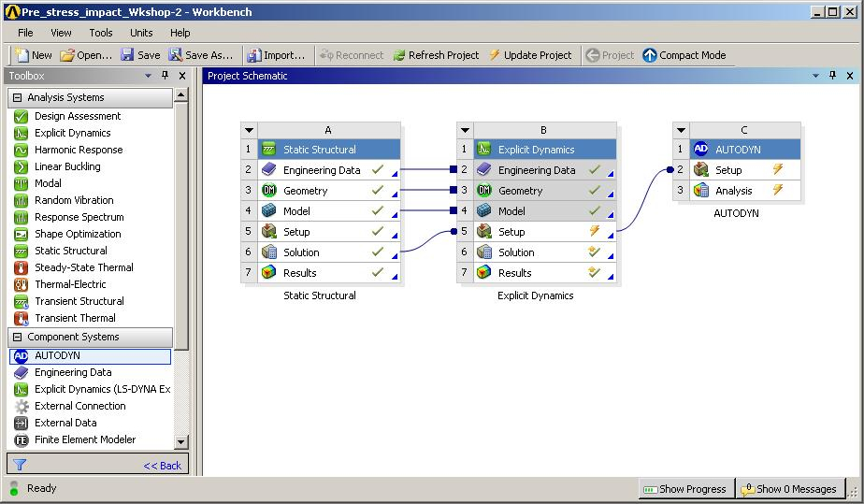Screen dimensions: 864x504
Task: Click Solution icon in system A
Action: 269,252
